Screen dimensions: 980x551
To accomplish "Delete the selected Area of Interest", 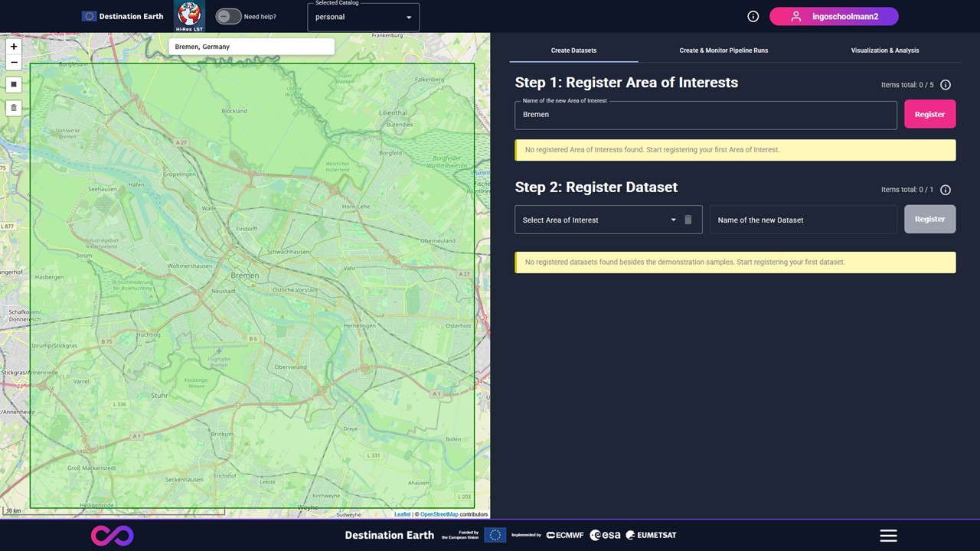I will coord(688,220).
